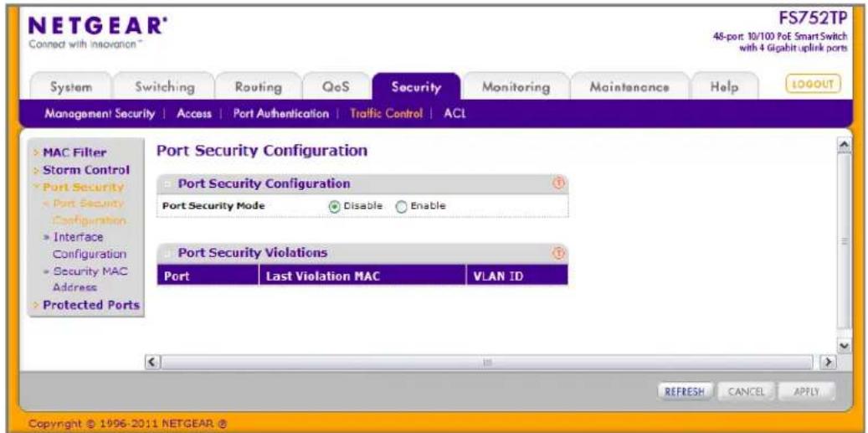868x433 pixels.
Task: Go to Port Authentication submenu
Action: coord(280,114)
